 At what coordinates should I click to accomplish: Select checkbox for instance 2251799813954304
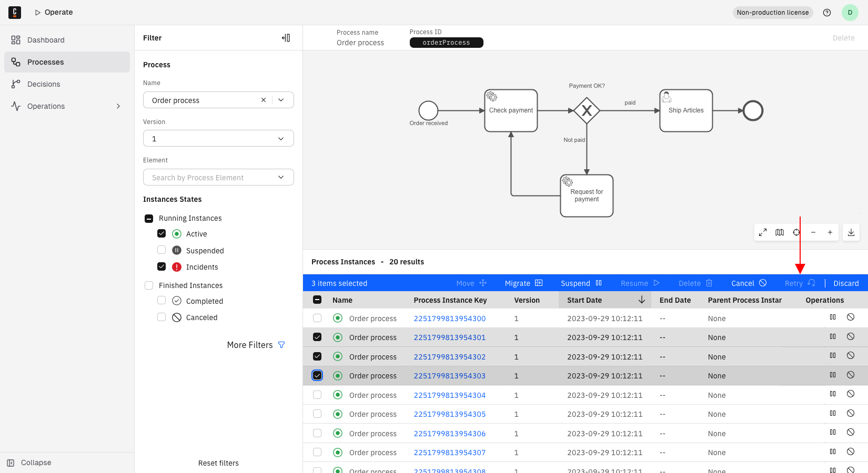click(317, 394)
